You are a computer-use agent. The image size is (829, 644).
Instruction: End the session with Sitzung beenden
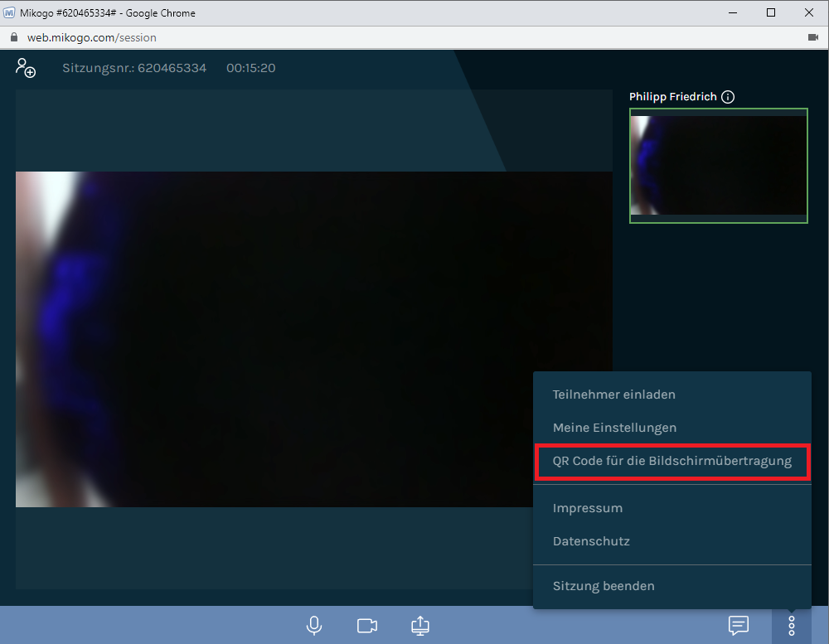coord(604,586)
